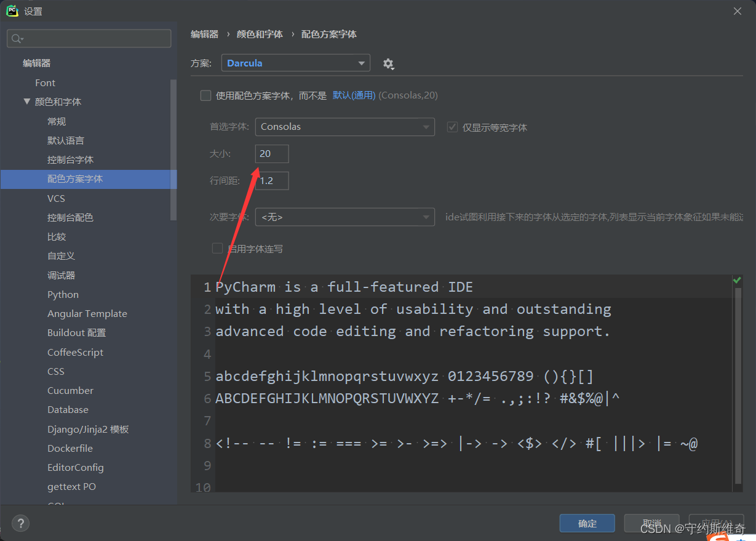Select 比较 in the settings tree
The width and height of the screenshot is (756, 541).
57,236
